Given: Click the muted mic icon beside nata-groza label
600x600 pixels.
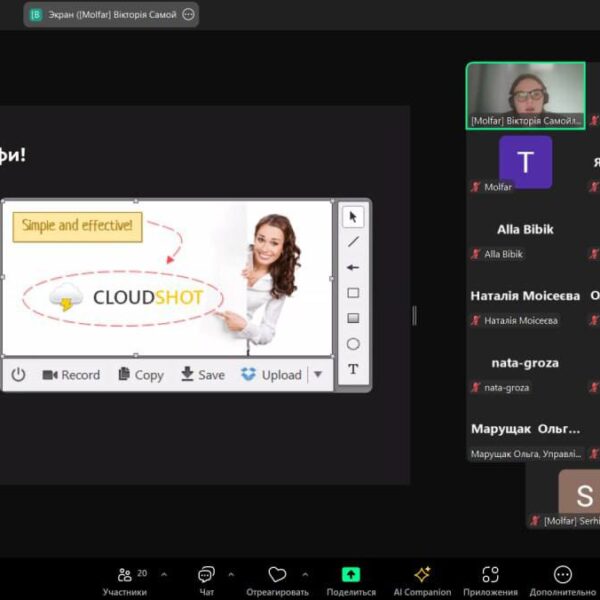Looking at the screenshot, I should pos(476,388).
